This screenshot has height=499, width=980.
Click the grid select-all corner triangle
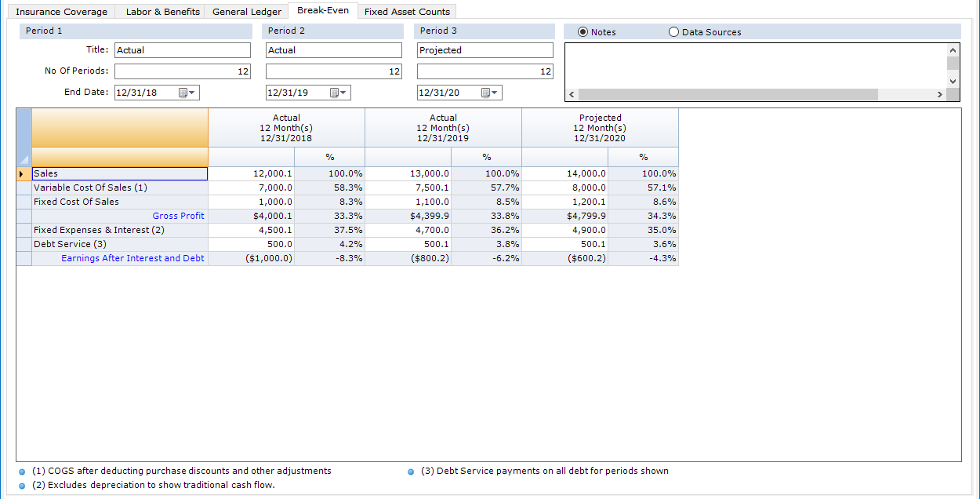tap(24, 158)
